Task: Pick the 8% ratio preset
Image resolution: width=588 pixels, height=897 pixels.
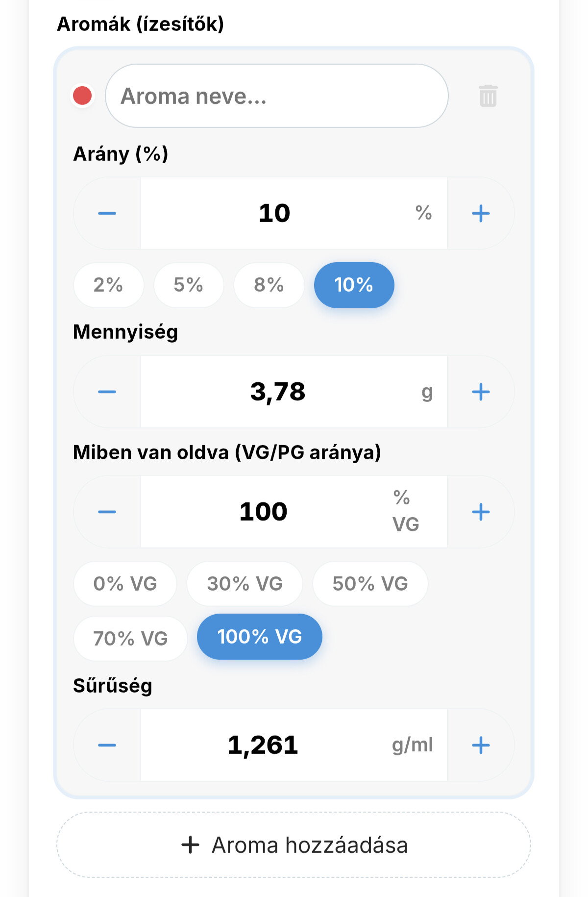Action: click(269, 285)
